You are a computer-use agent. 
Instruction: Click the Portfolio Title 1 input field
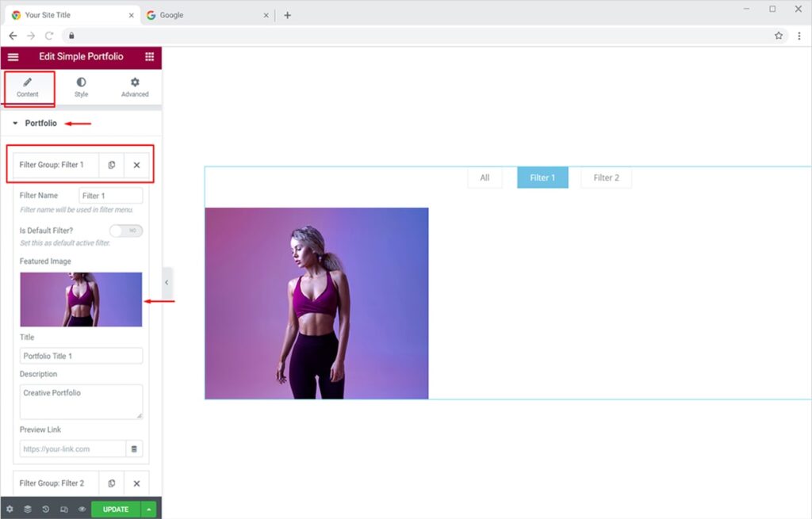click(81, 356)
